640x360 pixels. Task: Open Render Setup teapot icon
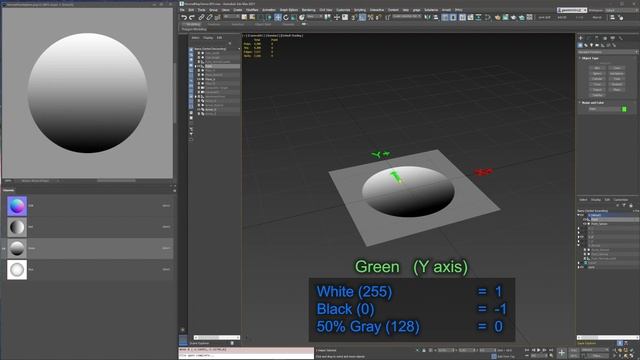[x=498, y=17]
